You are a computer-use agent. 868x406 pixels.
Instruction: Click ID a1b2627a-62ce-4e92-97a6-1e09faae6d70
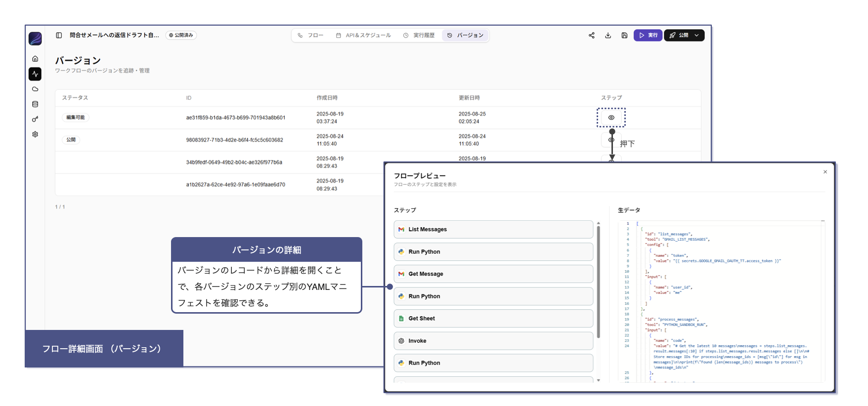[236, 185]
